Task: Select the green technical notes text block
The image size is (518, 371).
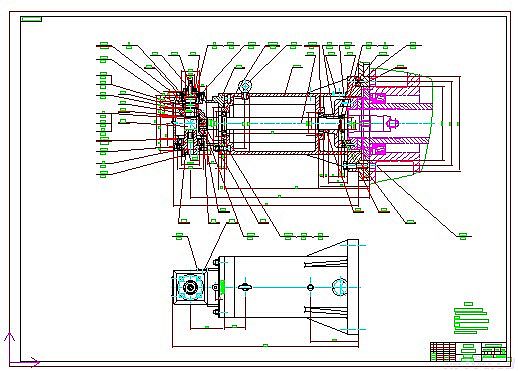Action: 471,318
